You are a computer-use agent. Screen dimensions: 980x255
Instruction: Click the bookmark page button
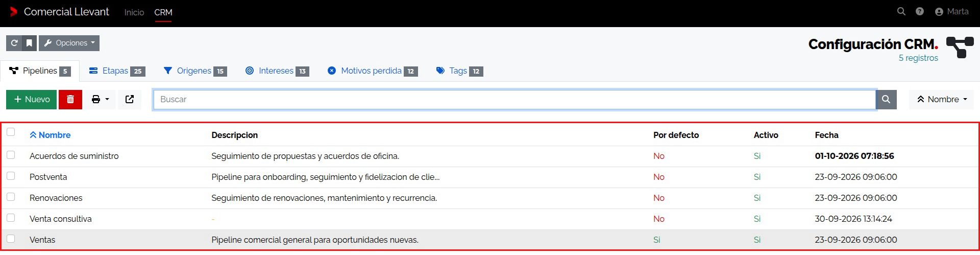coord(30,43)
